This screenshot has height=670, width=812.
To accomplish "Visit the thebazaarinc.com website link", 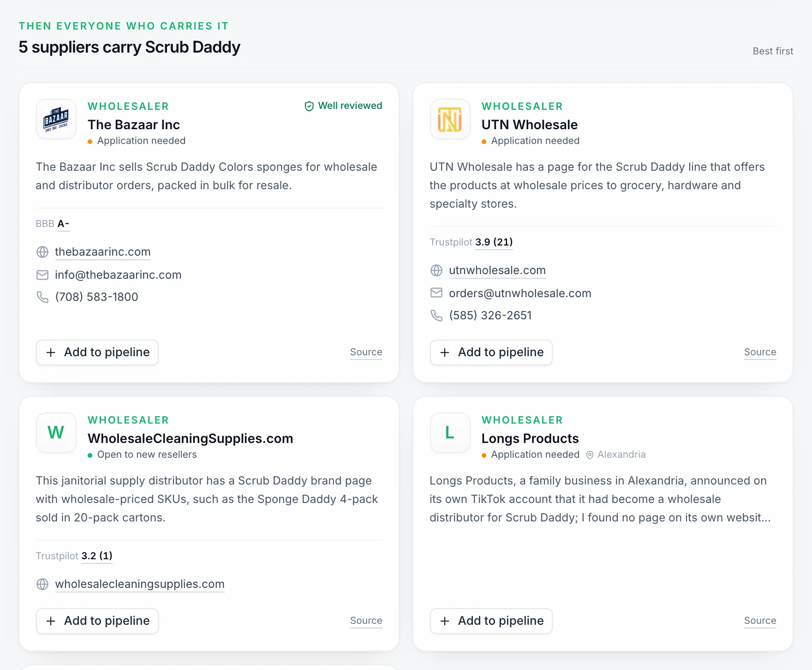I will pos(103,252).
